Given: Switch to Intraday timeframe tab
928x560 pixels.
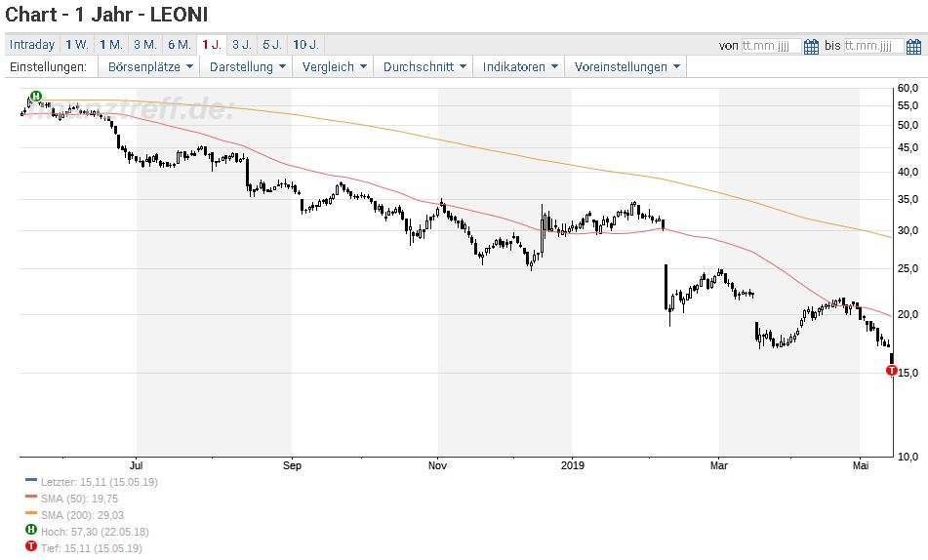Looking at the screenshot, I should pyautogui.click(x=32, y=45).
